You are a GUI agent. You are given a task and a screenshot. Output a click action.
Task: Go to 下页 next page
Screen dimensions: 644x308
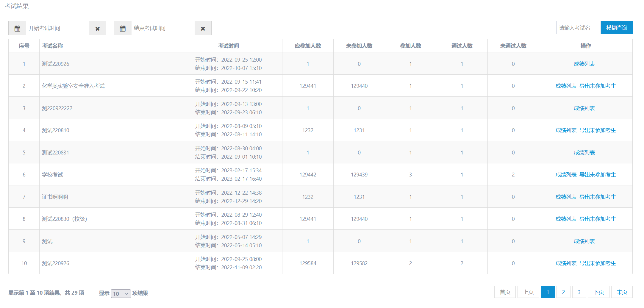tap(599, 292)
